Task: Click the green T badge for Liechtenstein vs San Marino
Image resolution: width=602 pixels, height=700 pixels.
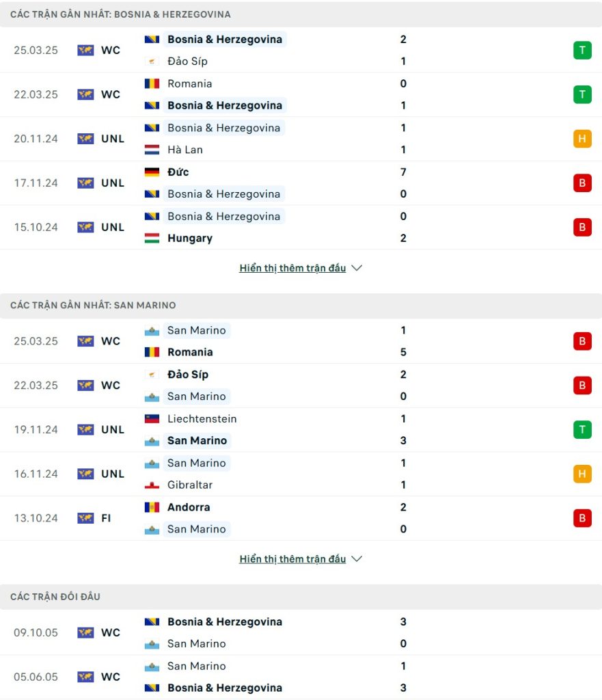Action: [x=582, y=429]
